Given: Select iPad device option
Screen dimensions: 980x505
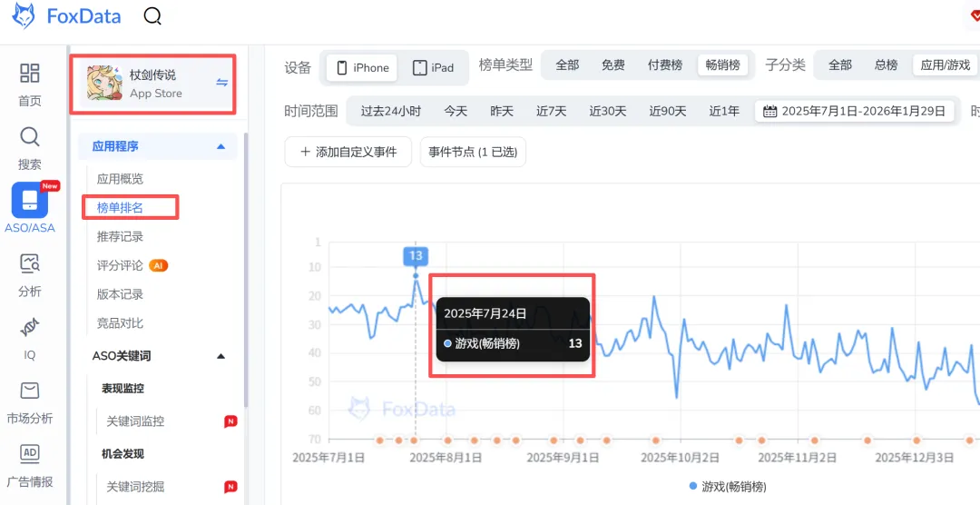Looking at the screenshot, I should (x=433, y=67).
